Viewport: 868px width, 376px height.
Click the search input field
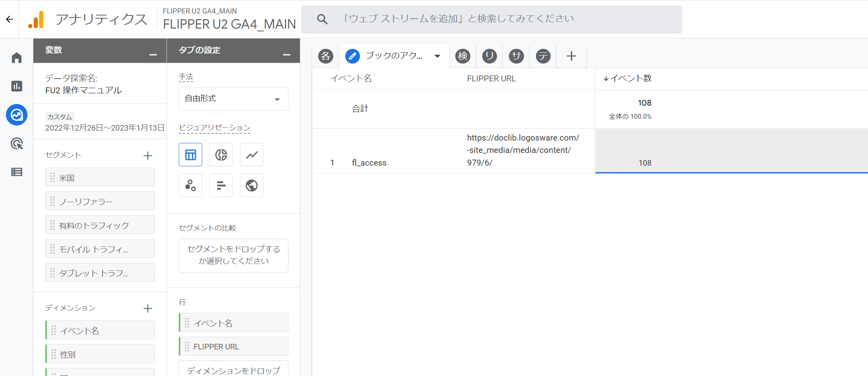coord(492,19)
